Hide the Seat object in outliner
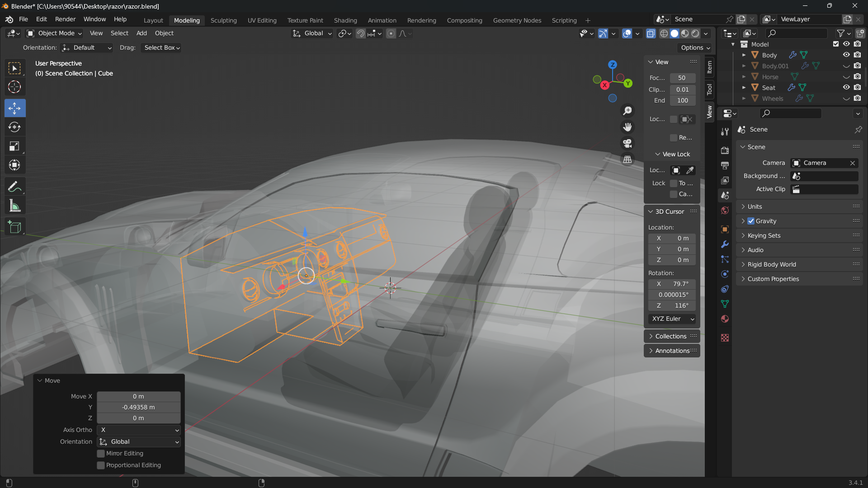This screenshot has width=868, height=488. coord(846,88)
